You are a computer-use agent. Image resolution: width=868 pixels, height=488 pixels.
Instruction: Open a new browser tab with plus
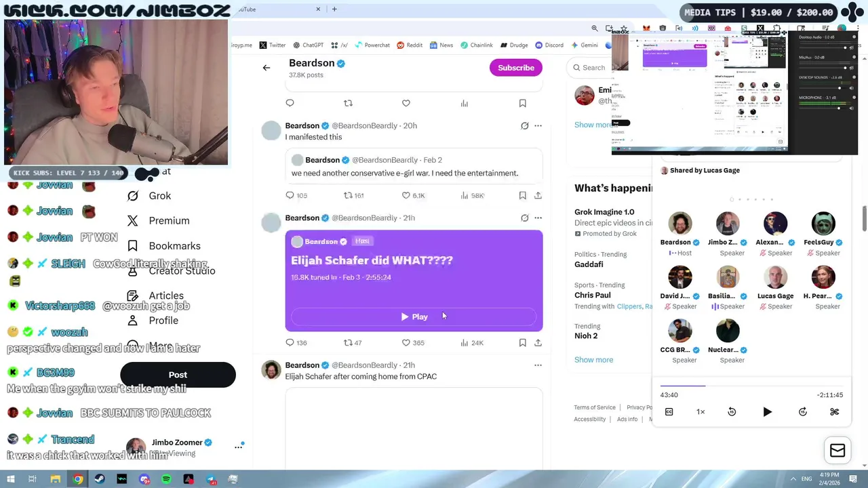334,9
